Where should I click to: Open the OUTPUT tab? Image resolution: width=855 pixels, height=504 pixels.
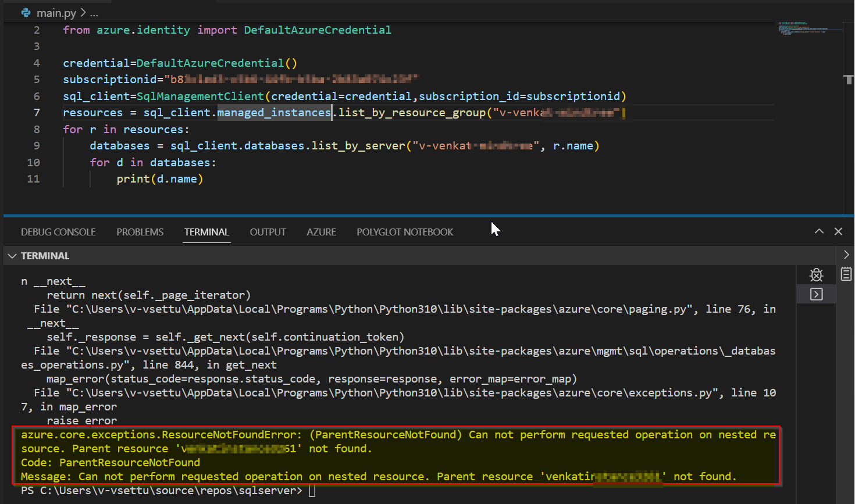pyautogui.click(x=268, y=232)
